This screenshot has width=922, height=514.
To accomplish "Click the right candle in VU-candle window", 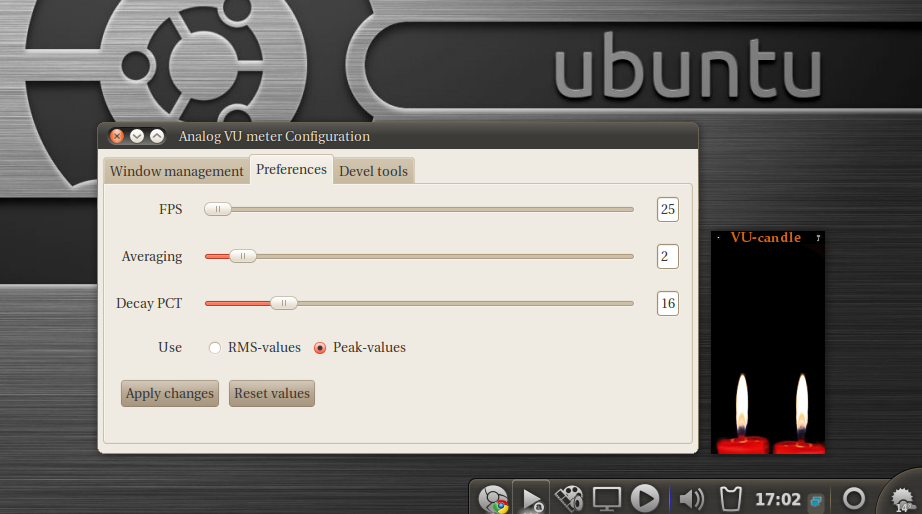I will point(801,415).
